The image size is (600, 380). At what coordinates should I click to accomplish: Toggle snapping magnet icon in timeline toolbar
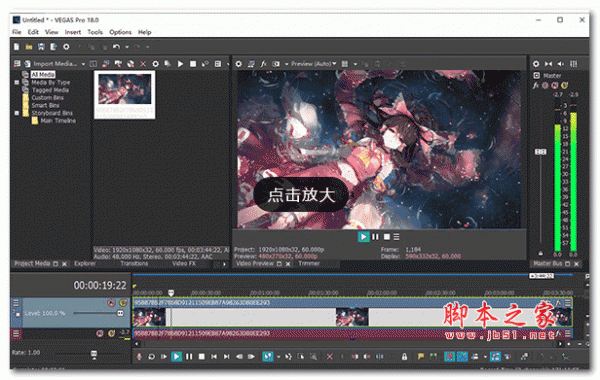coord(449,357)
